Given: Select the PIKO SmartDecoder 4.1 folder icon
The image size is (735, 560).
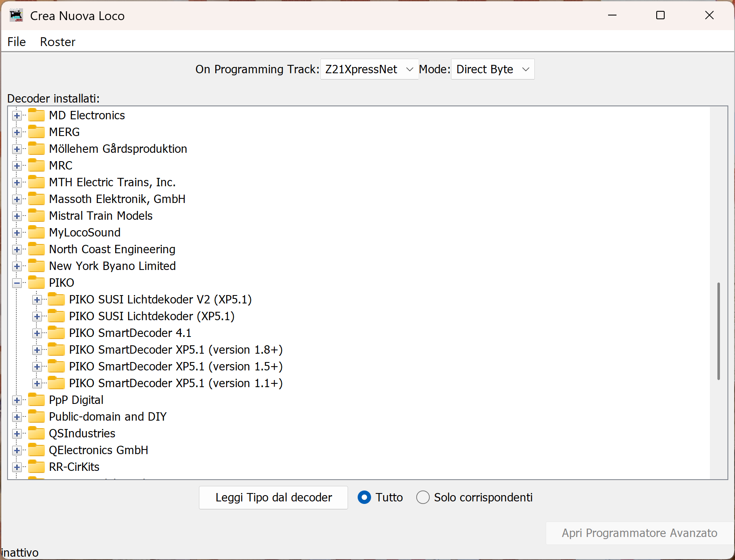Looking at the screenshot, I should click(x=57, y=332).
